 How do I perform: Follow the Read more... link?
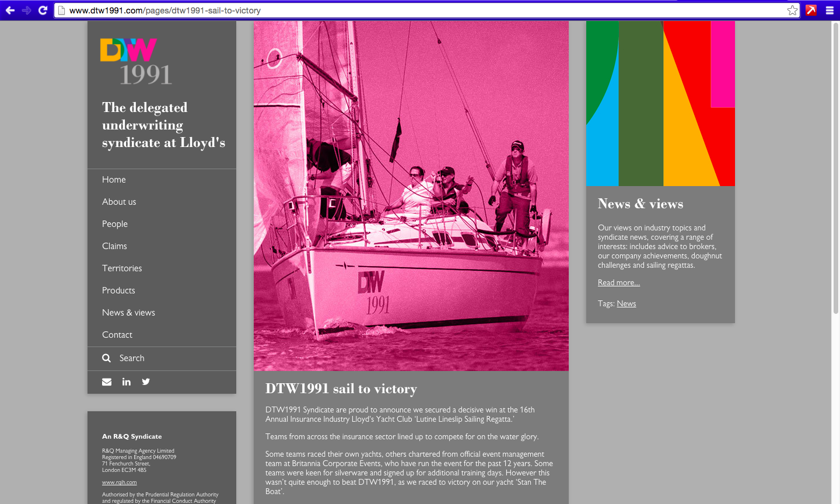pos(619,283)
